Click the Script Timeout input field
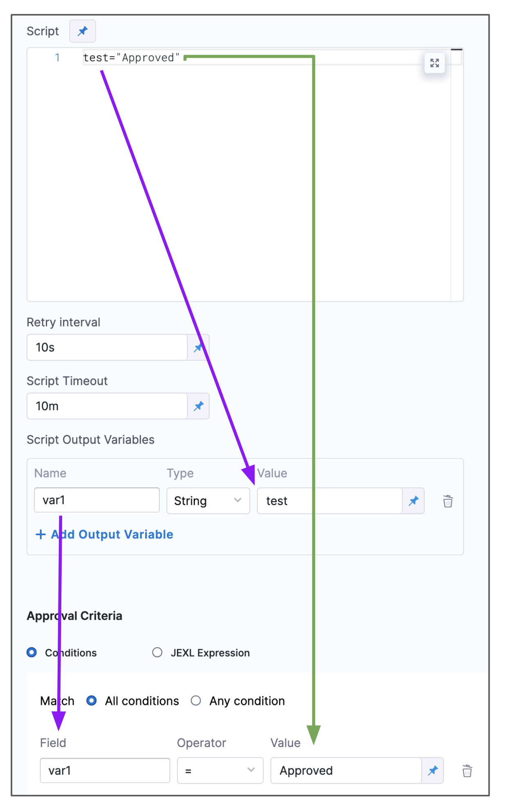506x812 pixels. pos(107,406)
